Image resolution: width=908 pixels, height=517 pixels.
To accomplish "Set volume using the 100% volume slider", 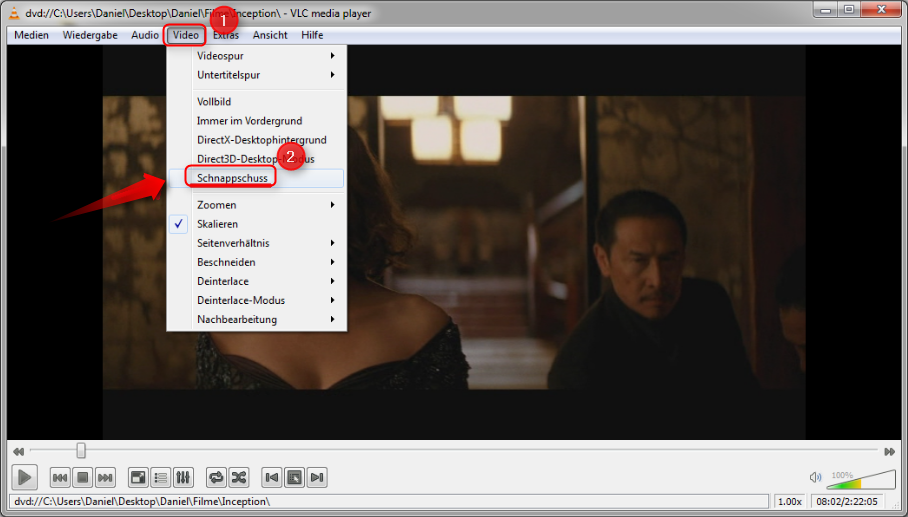I will tap(861, 480).
